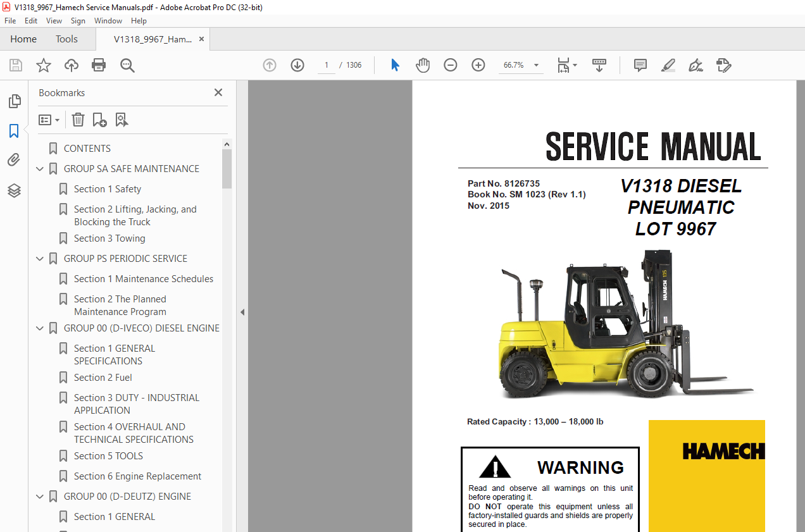
Task: Go to Section 1 Safety bookmark
Action: (108, 189)
